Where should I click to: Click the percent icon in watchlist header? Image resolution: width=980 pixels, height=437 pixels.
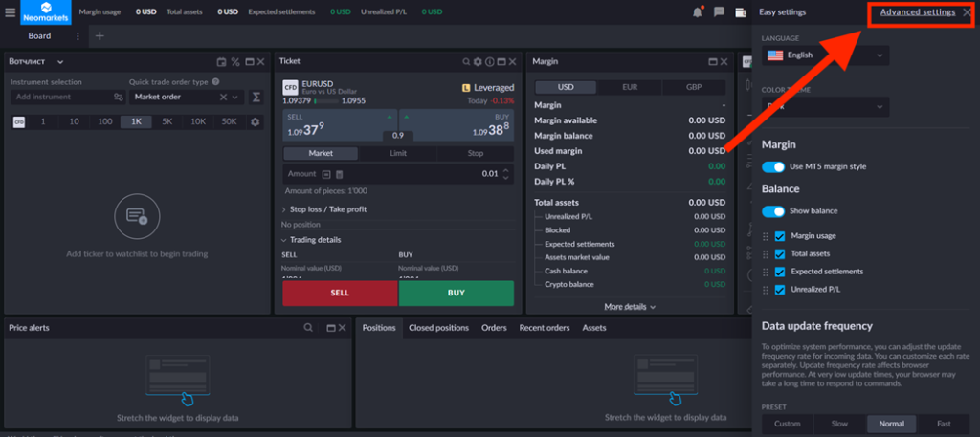pos(235,62)
